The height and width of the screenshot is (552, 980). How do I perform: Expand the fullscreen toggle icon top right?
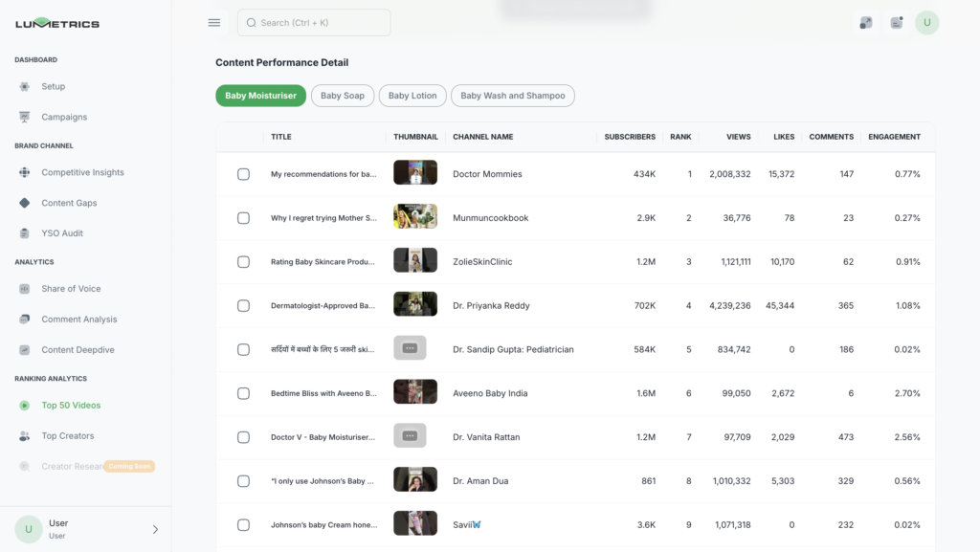[865, 21]
